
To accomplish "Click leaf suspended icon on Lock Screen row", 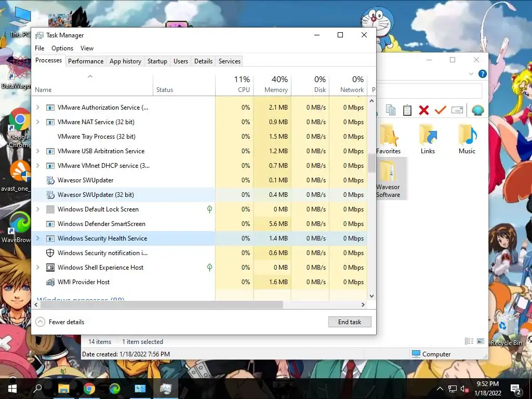I will [210, 209].
